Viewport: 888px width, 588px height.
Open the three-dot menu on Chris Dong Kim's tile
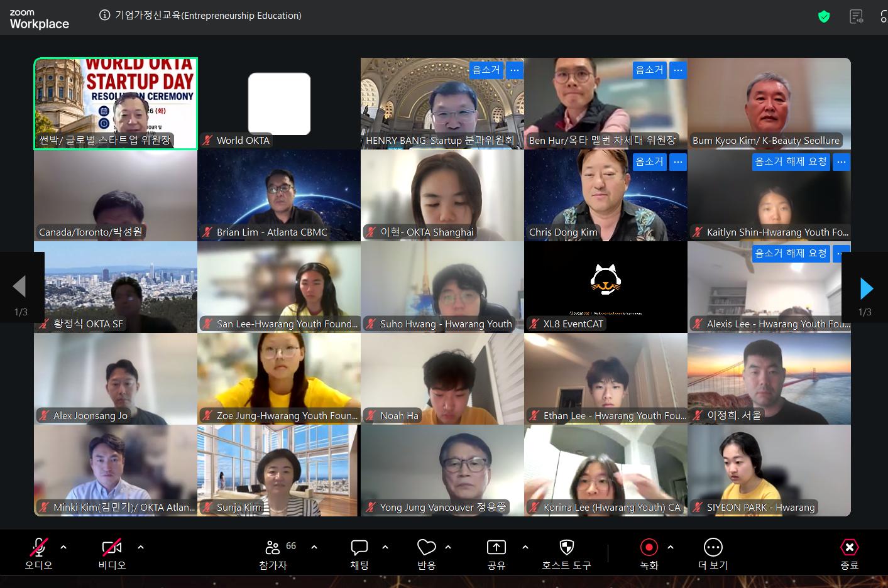(678, 161)
